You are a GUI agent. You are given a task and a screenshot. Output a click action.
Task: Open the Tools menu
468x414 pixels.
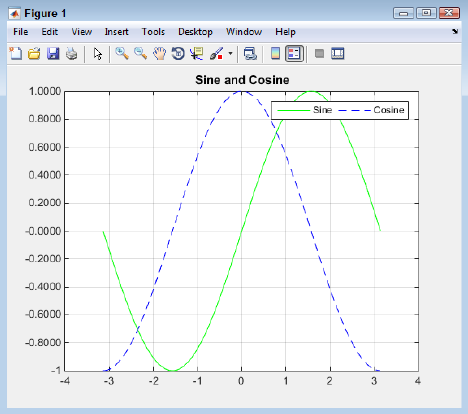point(153,32)
